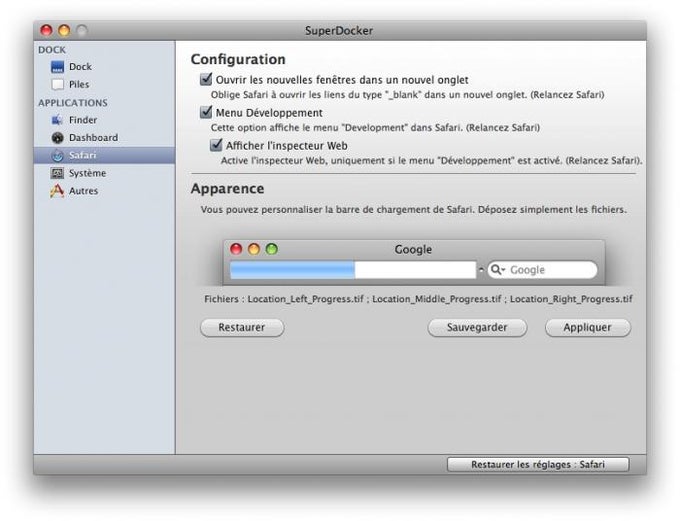Click the Finder face icon
The height and width of the screenshot is (521, 680).
(x=57, y=120)
